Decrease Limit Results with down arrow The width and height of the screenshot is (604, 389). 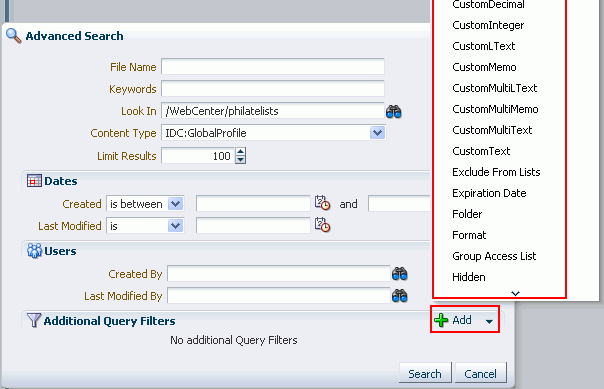(x=240, y=159)
